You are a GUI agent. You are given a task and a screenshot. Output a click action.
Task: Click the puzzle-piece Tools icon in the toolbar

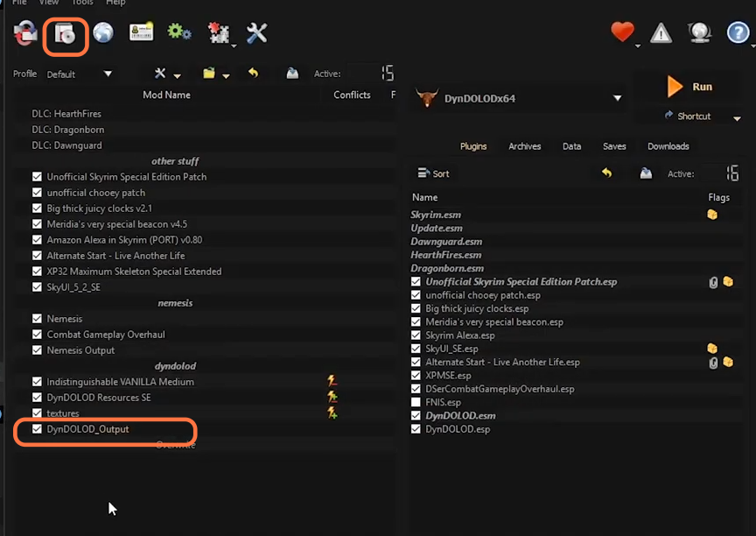[219, 33]
